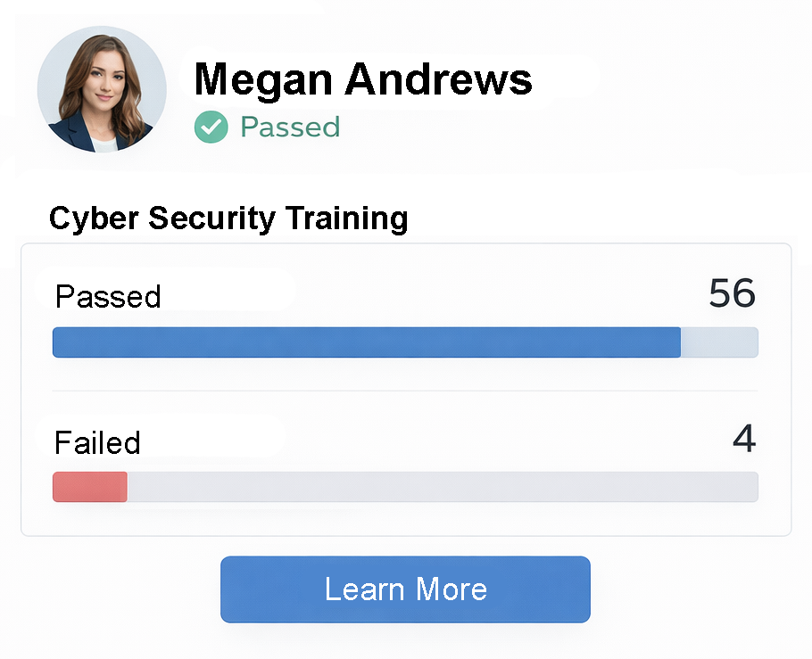Click the white checkmark inside the green circle
Screen dimensions: 812x659
[211, 127]
